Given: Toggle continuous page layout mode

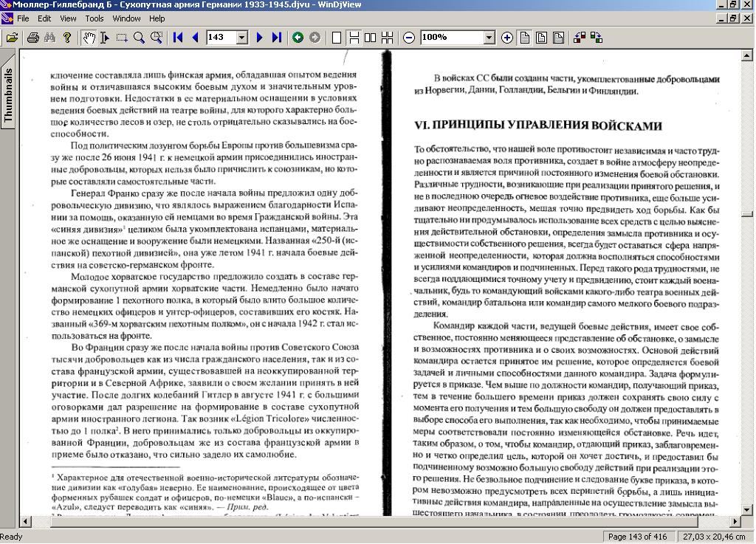Looking at the screenshot, I should 354,38.
